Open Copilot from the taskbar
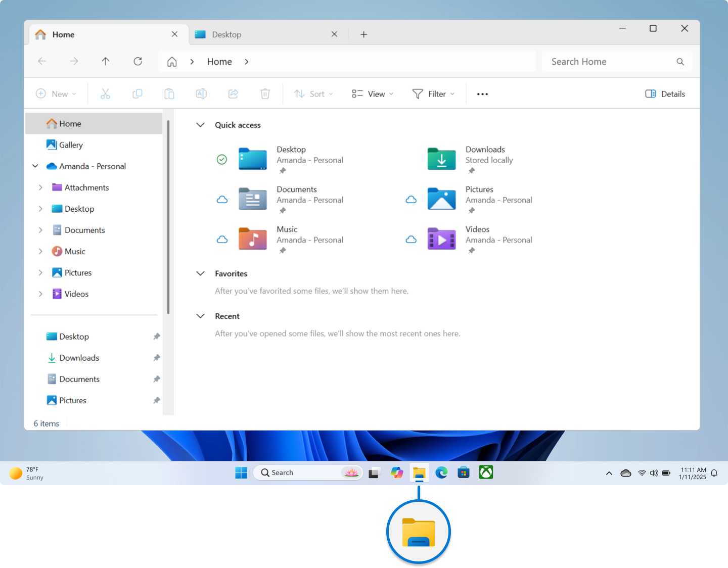The height and width of the screenshot is (568, 728). pyautogui.click(x=397, y=472)
